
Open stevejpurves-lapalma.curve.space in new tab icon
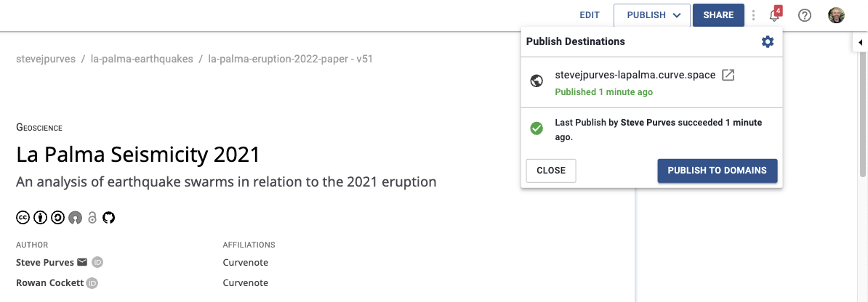point(728,75)
